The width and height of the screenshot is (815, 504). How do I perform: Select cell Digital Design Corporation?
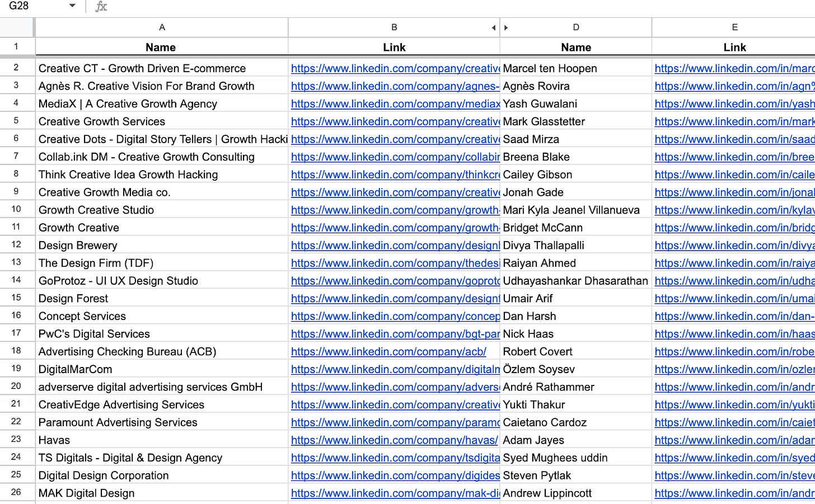[x=162, y=475]
